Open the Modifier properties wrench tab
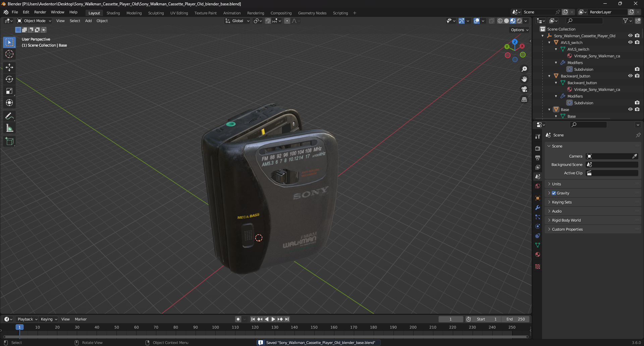Viewport: 644px width, 346px height. pyautogui.click(x=538, y=208)
